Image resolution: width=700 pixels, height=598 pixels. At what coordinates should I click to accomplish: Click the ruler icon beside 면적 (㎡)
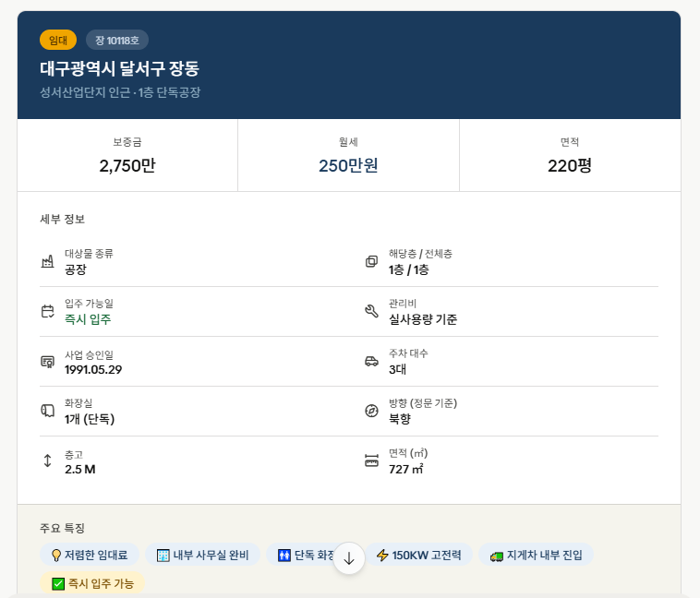coord(371,460)
